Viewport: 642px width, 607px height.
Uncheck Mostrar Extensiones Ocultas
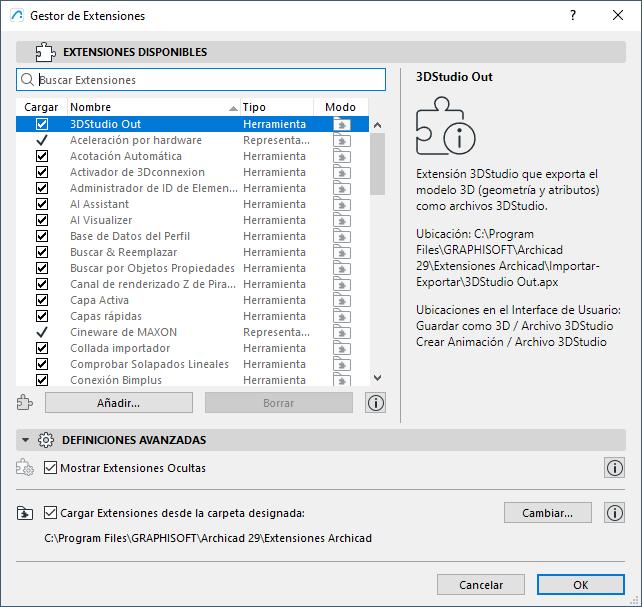tap(50, 467)
